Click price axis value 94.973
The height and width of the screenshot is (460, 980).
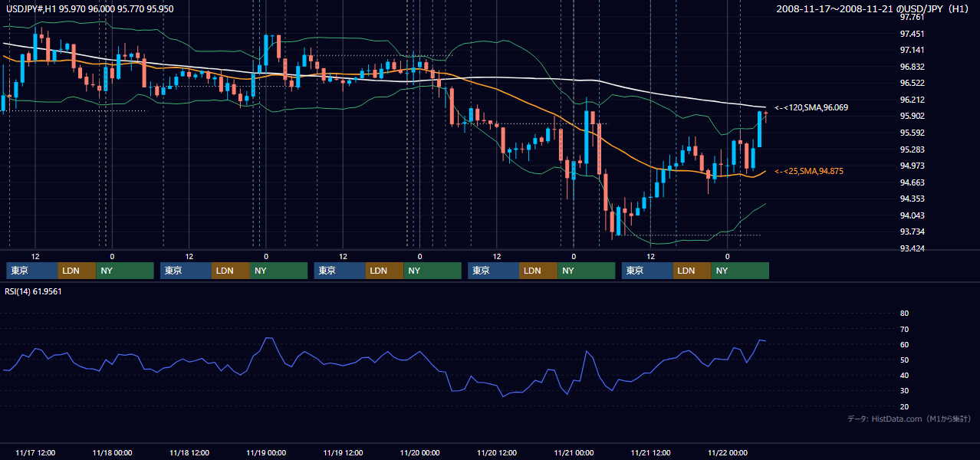[912, 166]
